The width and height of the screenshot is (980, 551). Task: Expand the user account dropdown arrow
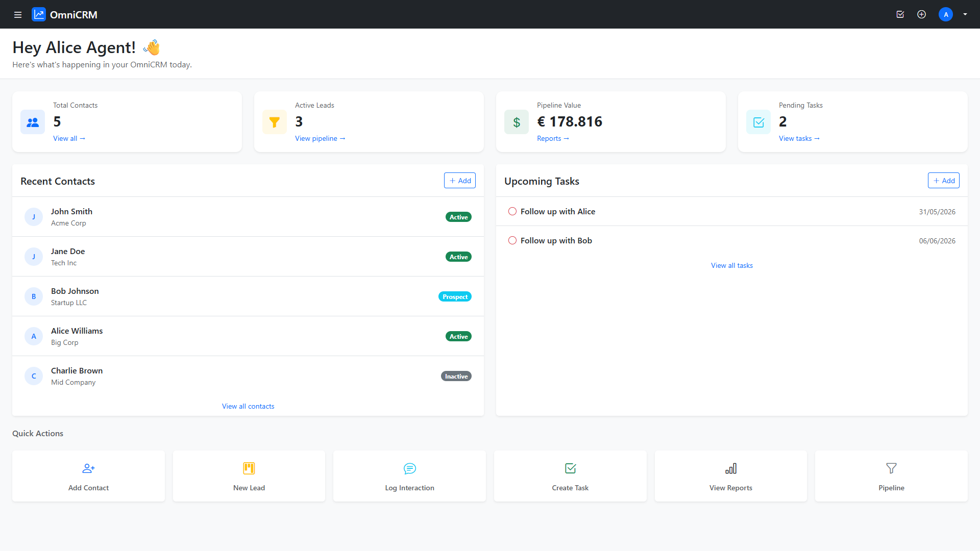965,14
